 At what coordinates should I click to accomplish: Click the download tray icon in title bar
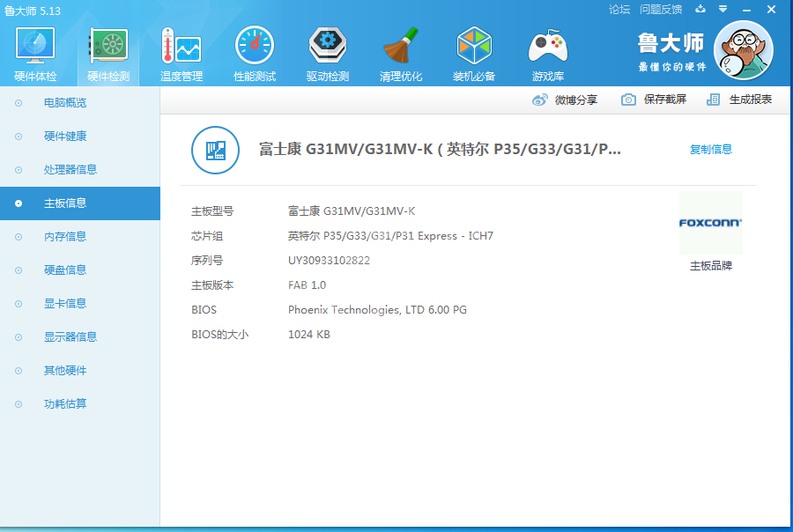point(700,9)
